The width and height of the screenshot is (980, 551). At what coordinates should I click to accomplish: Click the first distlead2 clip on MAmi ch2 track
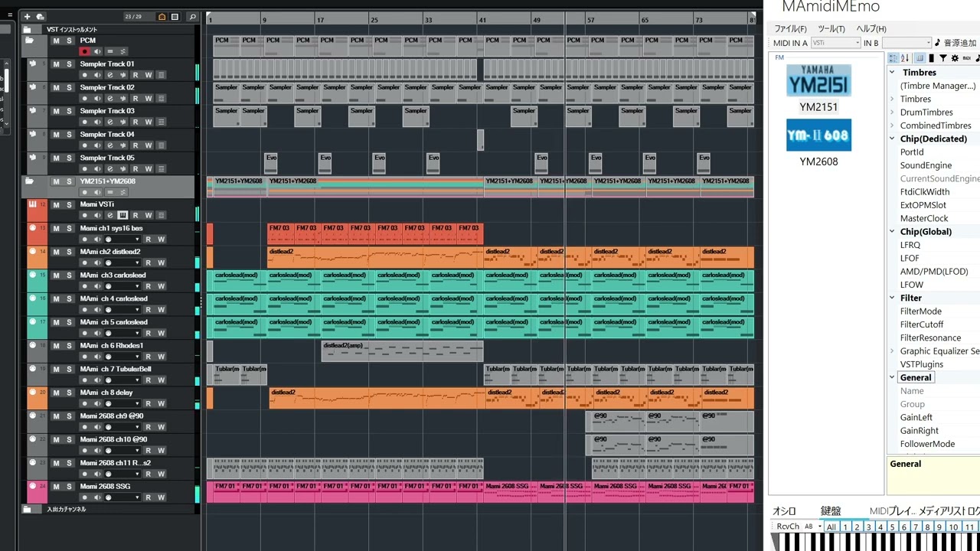coord(375,257)
